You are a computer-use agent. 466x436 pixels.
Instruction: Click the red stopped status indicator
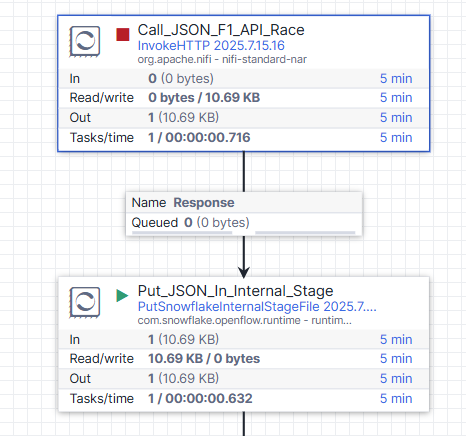123,35
